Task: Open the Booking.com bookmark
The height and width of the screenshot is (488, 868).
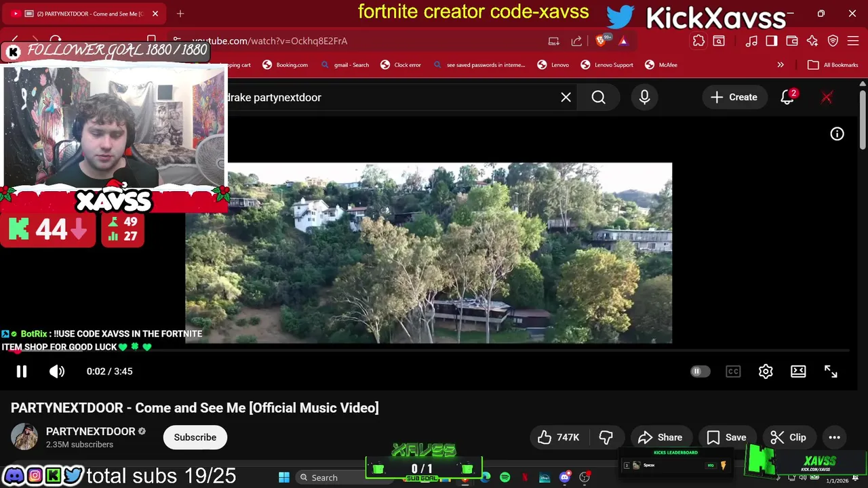Action: [285, 65]
